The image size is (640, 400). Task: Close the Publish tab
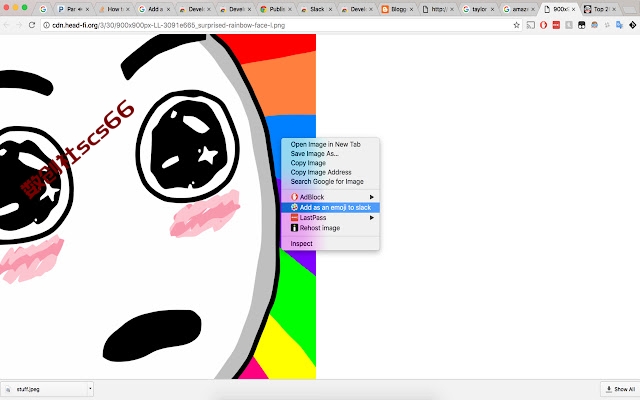(x=290, y=9)
